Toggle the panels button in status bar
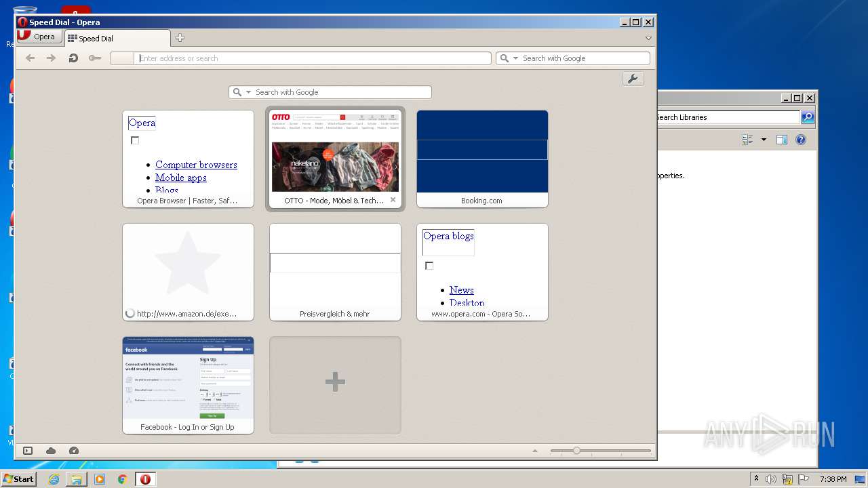Image resolution: width=868 pixels, height=488 pixels. click(28, 451)
